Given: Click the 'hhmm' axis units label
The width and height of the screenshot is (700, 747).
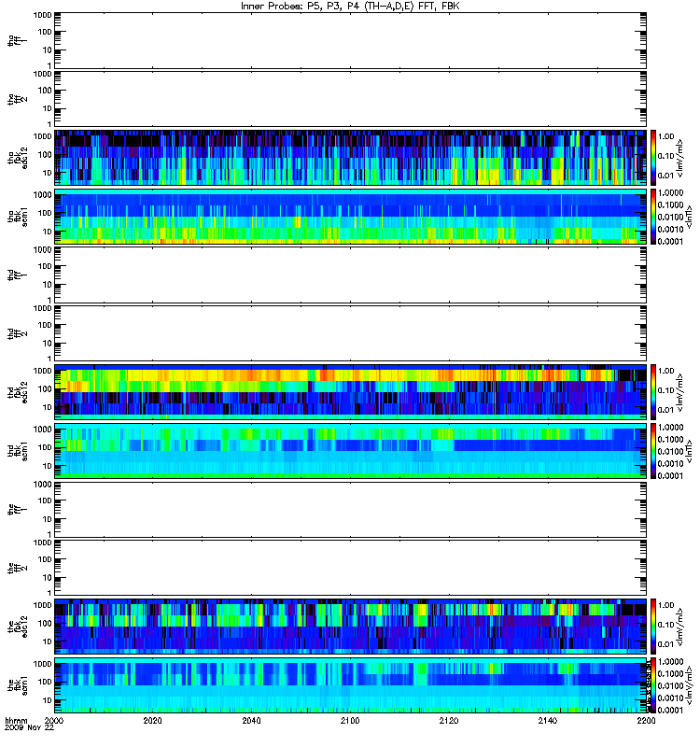Looking at the screenshot, I should [x=16, y=721].
